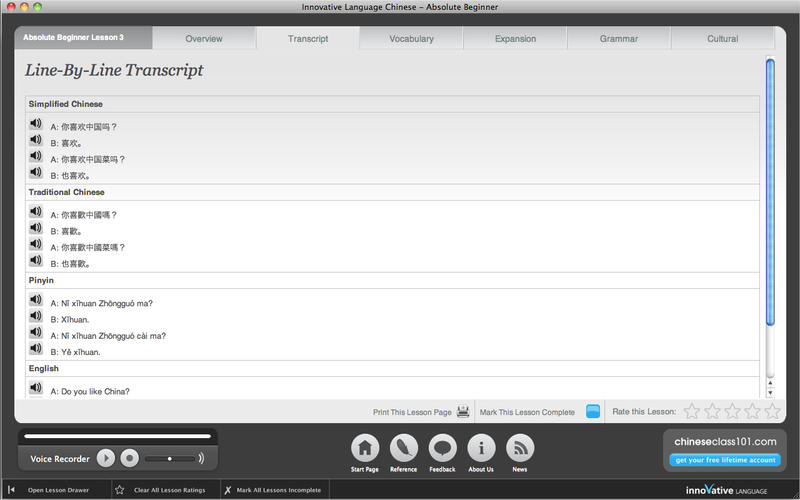Screen dimensions: 800x500
Task: Open About Us info icon
Action: [481, 448]
